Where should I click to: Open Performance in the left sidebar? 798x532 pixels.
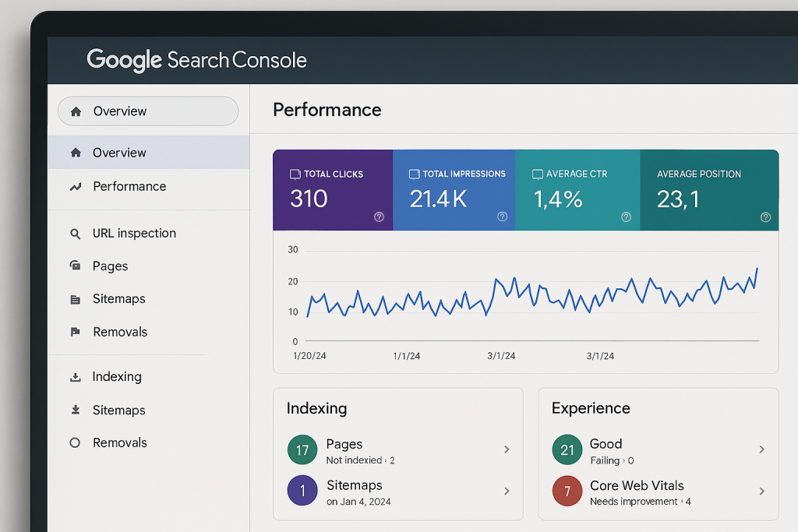point(129,187)
